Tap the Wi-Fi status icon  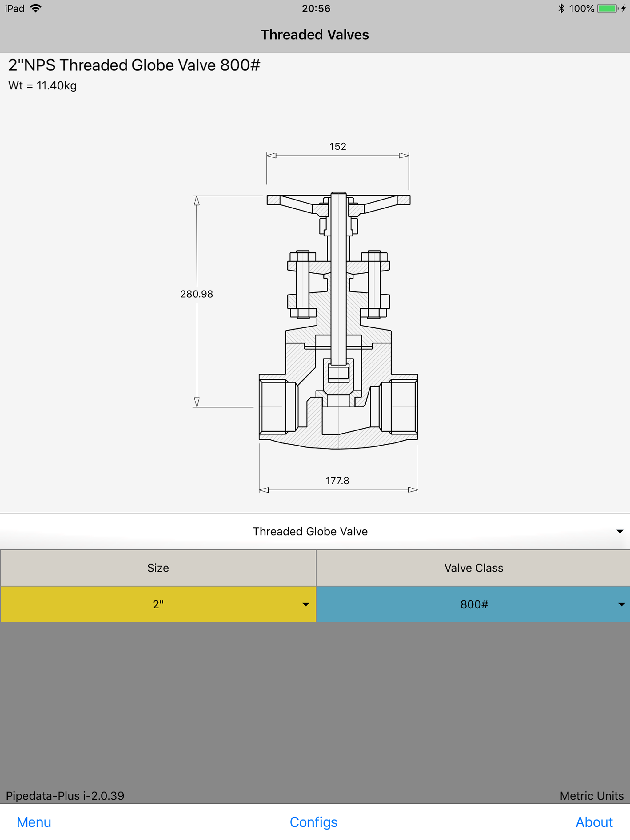pos(36,8)
